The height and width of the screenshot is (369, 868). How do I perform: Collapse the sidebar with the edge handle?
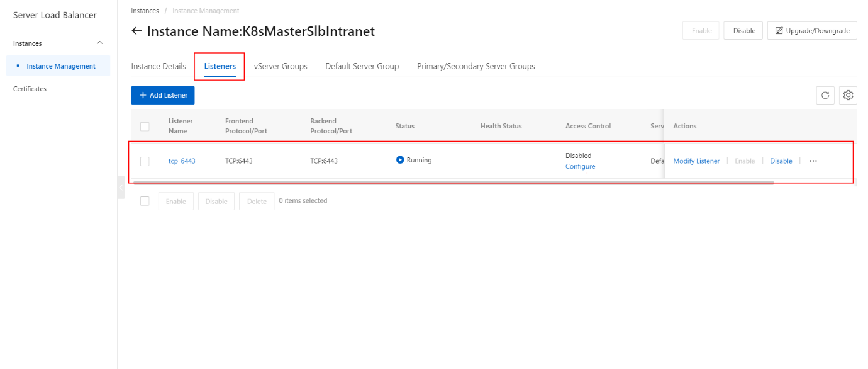(x=121, y=188)
